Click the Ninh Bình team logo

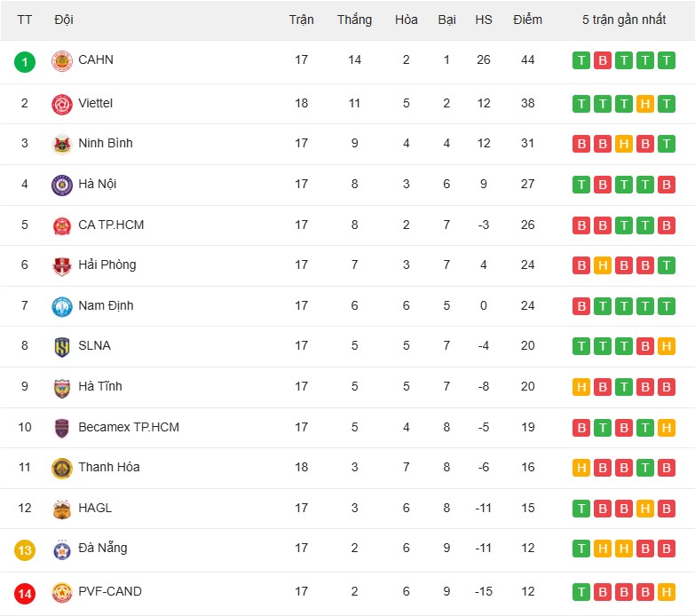click(x=61, y=144)
